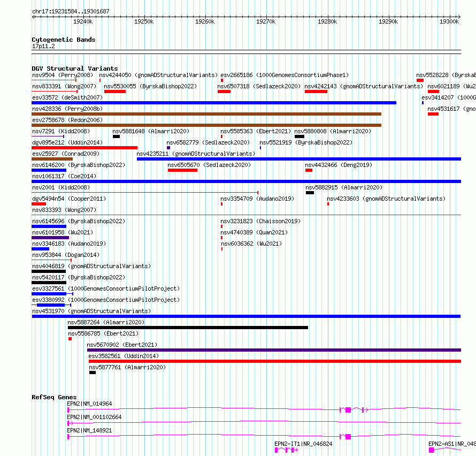
Task: Open variant label nsv9504 (Perry2008)
Action: (x=63, y=75)
